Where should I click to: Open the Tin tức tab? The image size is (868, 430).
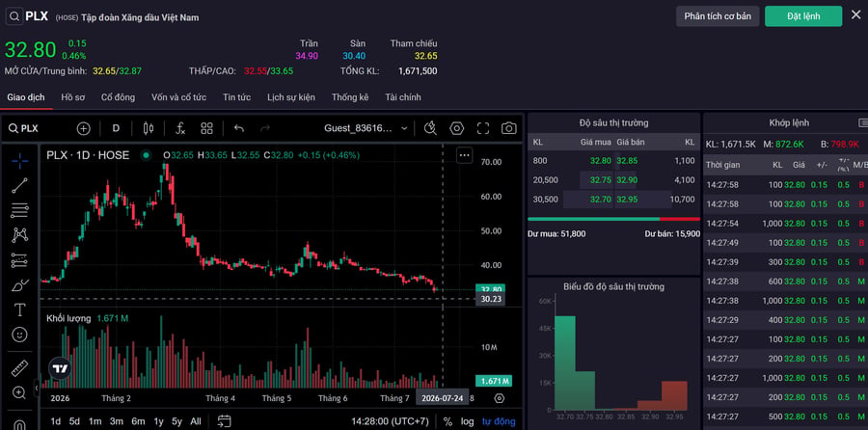click(237, 97)
